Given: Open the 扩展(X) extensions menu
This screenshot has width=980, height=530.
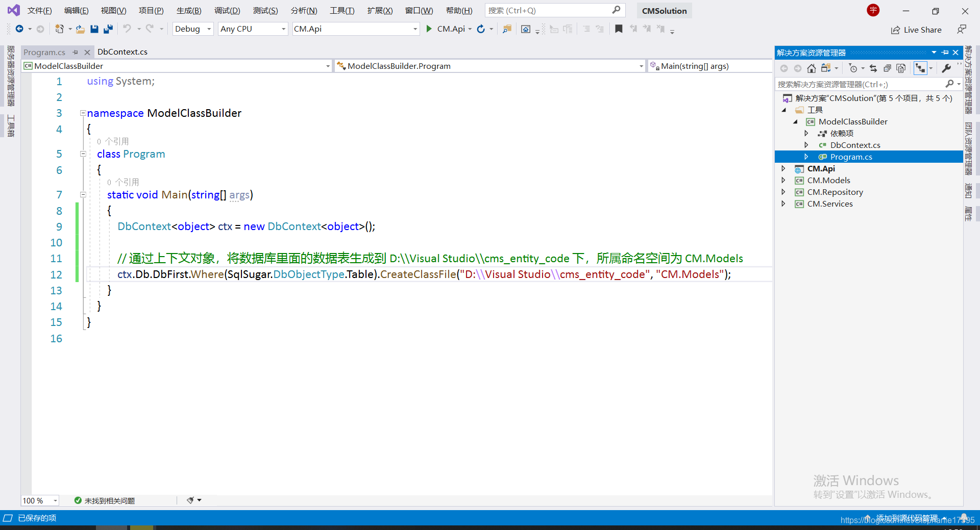Looking at the screenshot, I should 380,10.
